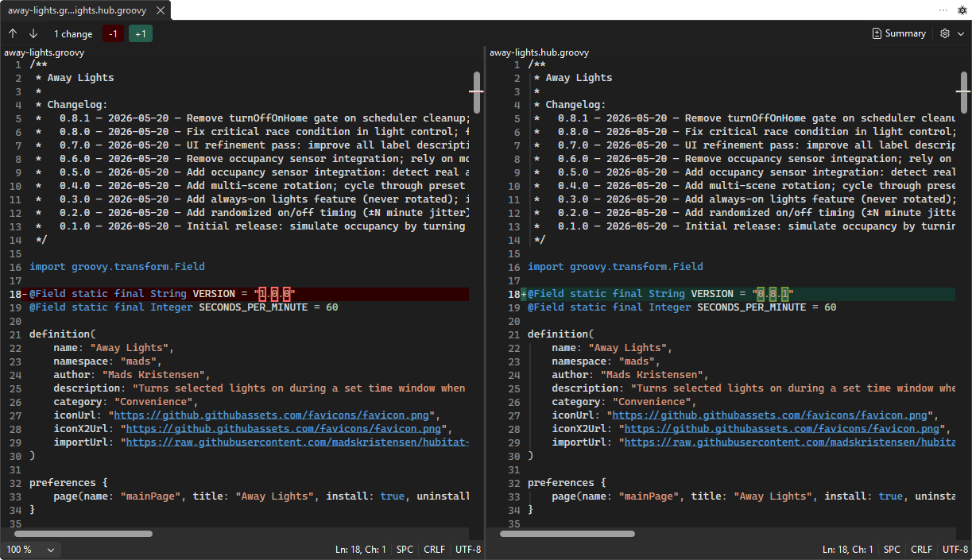972x560 pixels.
Task: Go to previous change with up arrow
Action: (13, 33)
